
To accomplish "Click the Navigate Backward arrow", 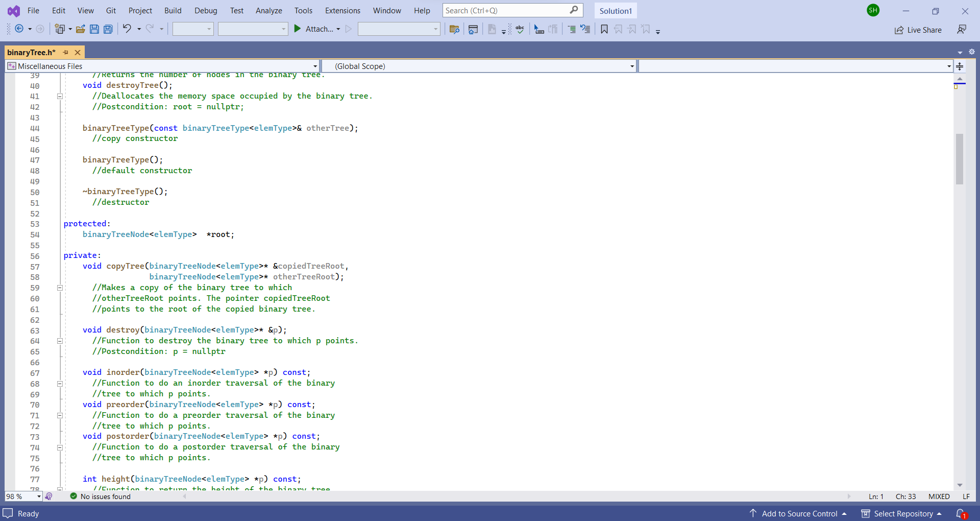I will point(18,29).
